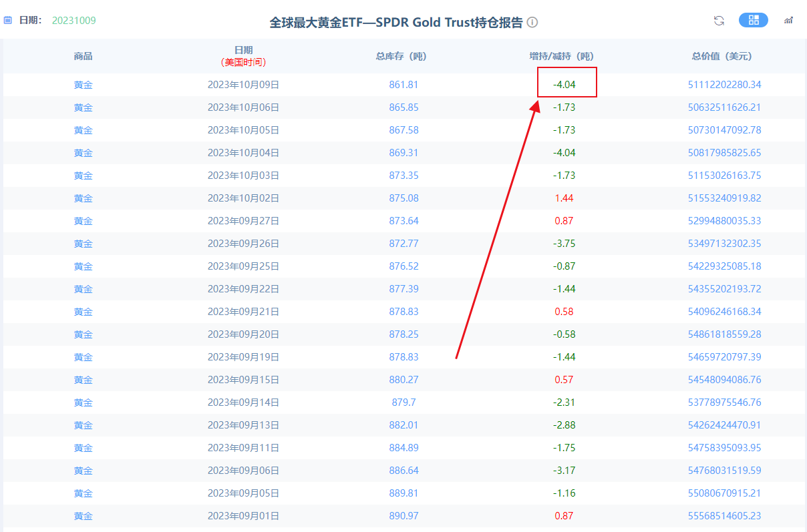This screenshot has height=532, width=807.
Task: Click the trend chart icon far right
Action: (x=788, y=21)
